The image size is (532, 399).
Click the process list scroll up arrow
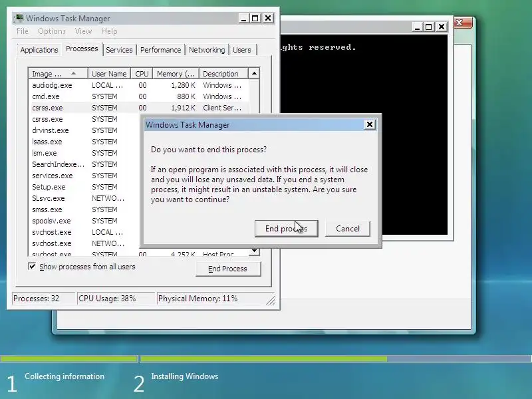(x=254, y=73)
